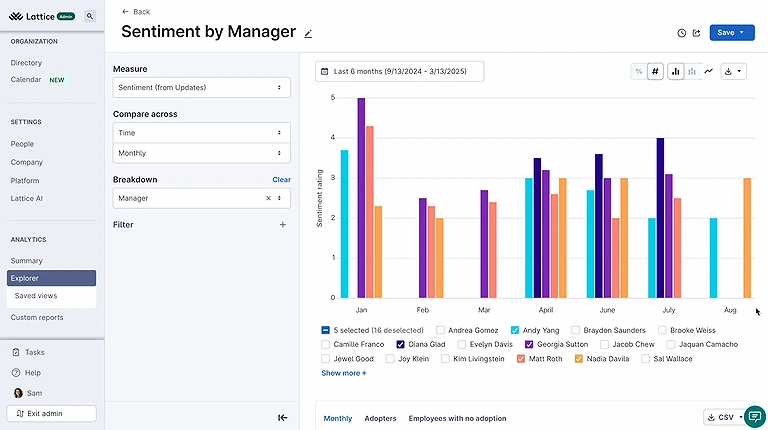Expand the download options caret
The height and width of the screenshot is (430, 768).
(x=739, y=72)
